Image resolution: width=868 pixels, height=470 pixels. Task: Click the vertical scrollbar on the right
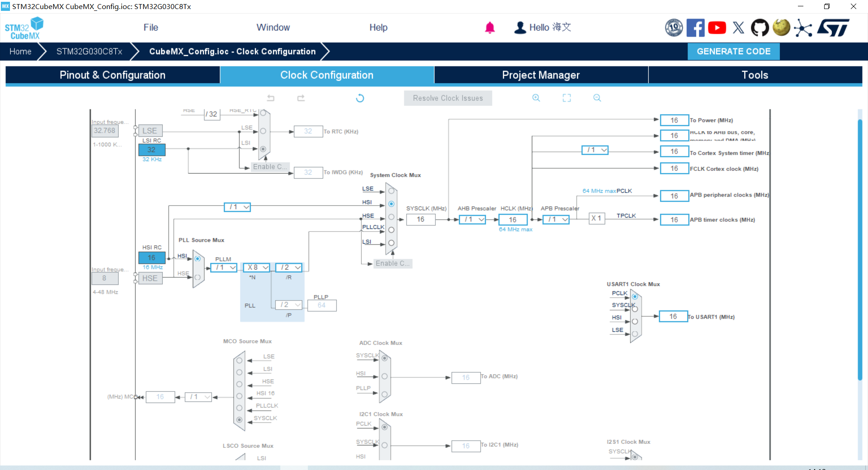point(860,249)
